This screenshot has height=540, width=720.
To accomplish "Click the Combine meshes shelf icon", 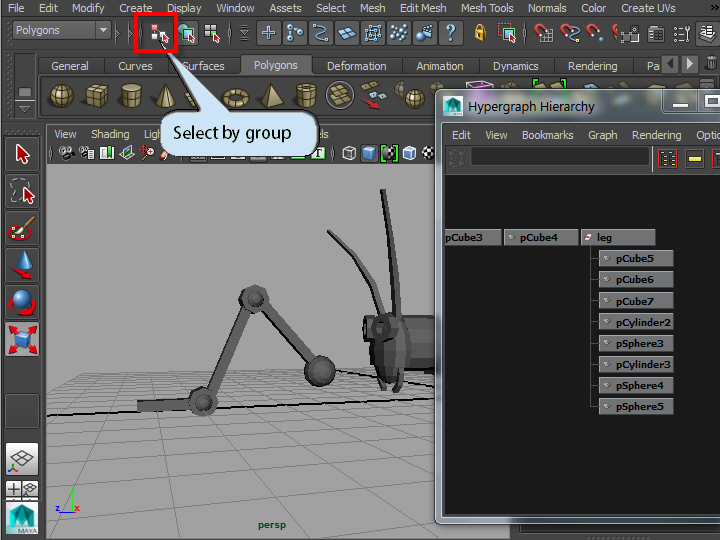I will [339, 95].
